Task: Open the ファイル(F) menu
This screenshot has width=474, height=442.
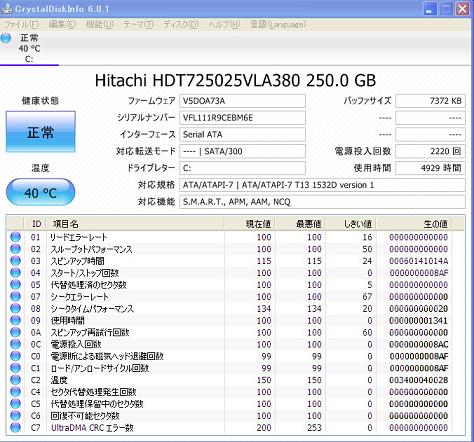Action: [x=22, y=24]
